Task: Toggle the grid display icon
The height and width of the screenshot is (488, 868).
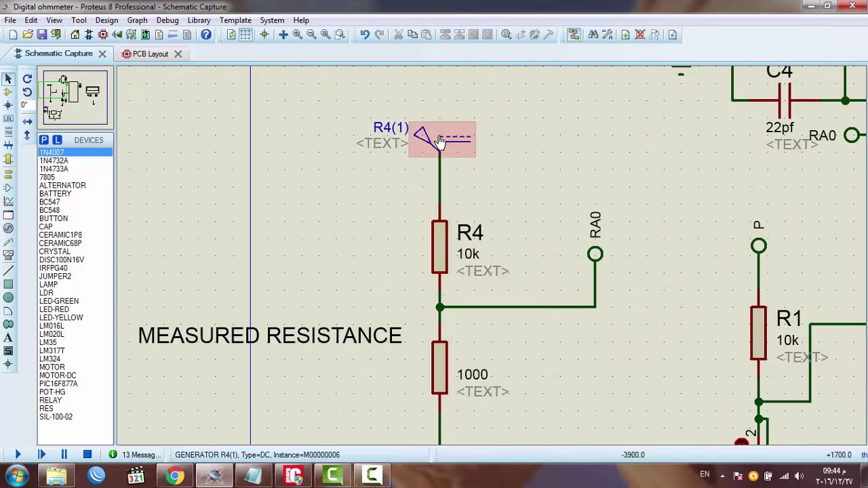Action: pyautogui.click(x=245, y=35)
